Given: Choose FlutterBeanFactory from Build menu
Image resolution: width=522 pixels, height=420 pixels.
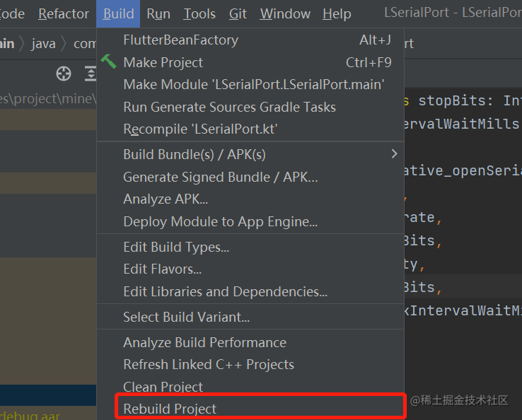Looking at the screenshot, I should 250,40.
